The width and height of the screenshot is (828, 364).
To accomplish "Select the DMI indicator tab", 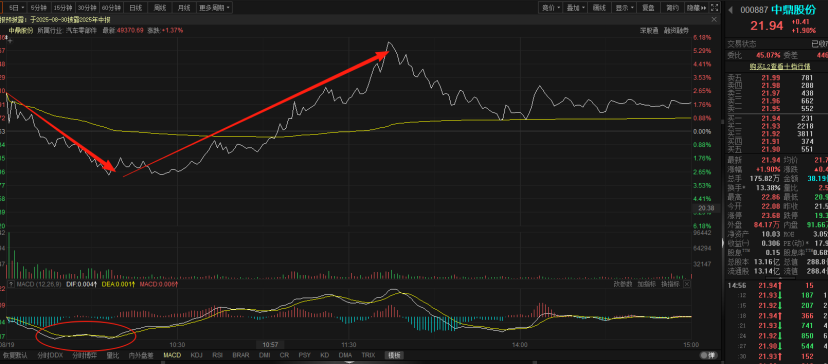I will point(264,356).
